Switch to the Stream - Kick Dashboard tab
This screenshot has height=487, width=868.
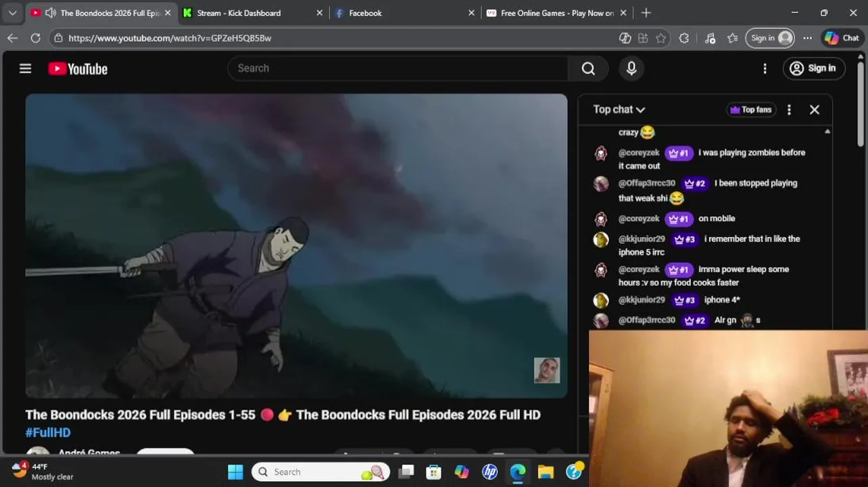click(x=239, y=13)
